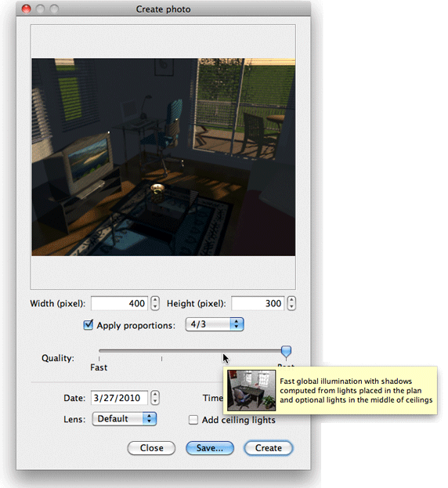Click the Quality slider handle at Best

pyautogui.click(x=286, y=352)
